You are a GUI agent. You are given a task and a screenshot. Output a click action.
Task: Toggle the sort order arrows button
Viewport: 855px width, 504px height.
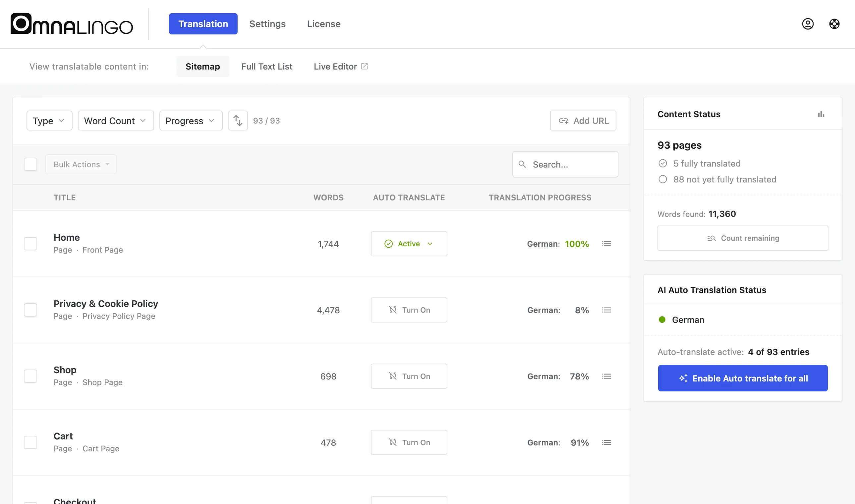pyautogui.click(x=238, y=121)
